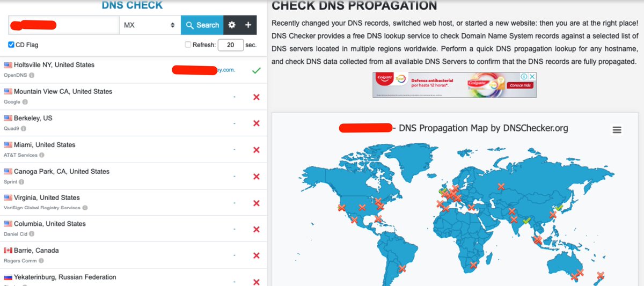Click the red X marker over New Zealand

click(601, 275)
